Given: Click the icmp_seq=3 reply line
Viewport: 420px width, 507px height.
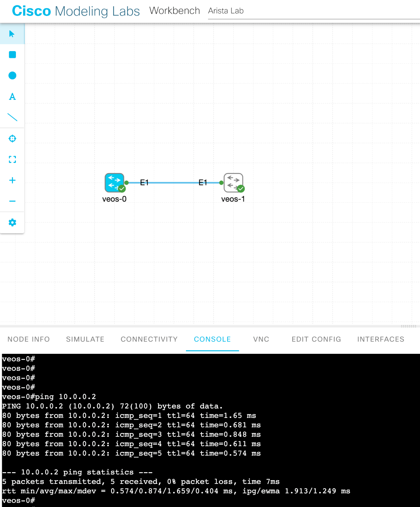Looking at the screenshot, I should coord(131,435).
